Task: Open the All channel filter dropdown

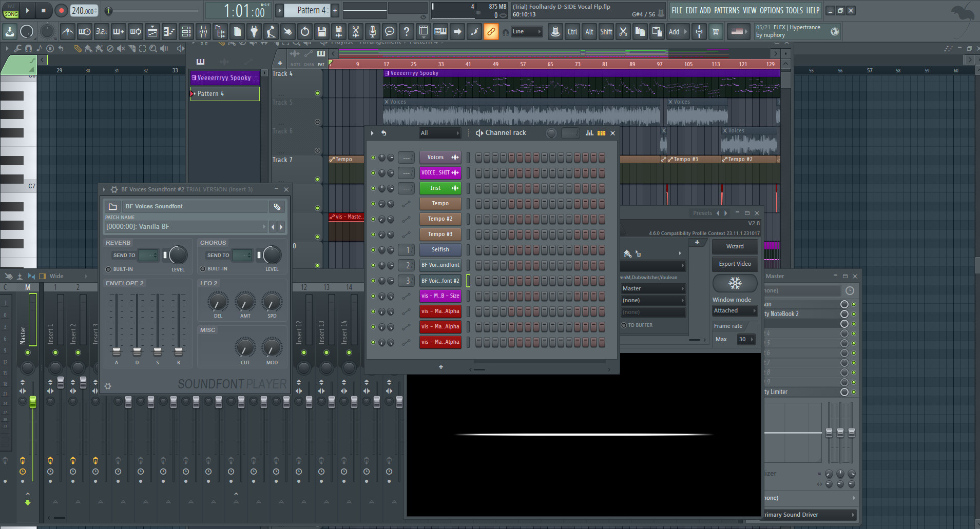Action: [x=439, y=133]
